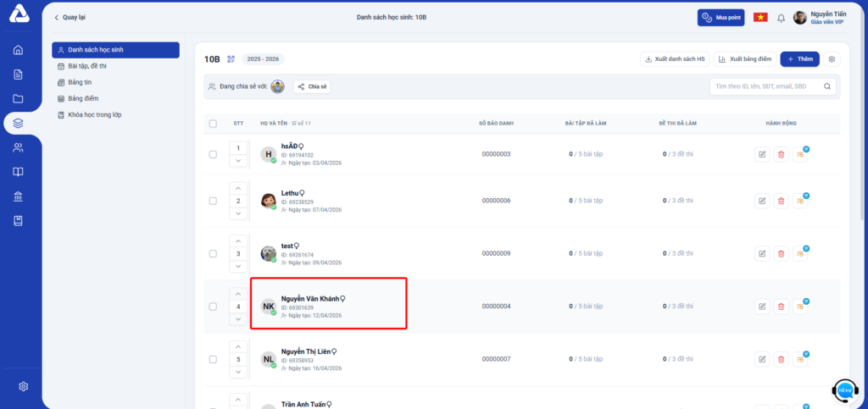The height and width of the screenshot is (409, 868).
Task: Click student name Trần Anh Tuấn
Action: pos(303,405)
